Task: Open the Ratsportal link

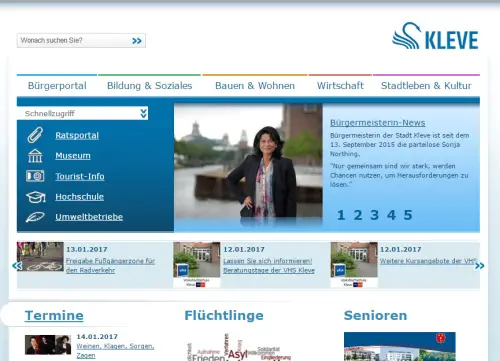Action: (77, 135)
